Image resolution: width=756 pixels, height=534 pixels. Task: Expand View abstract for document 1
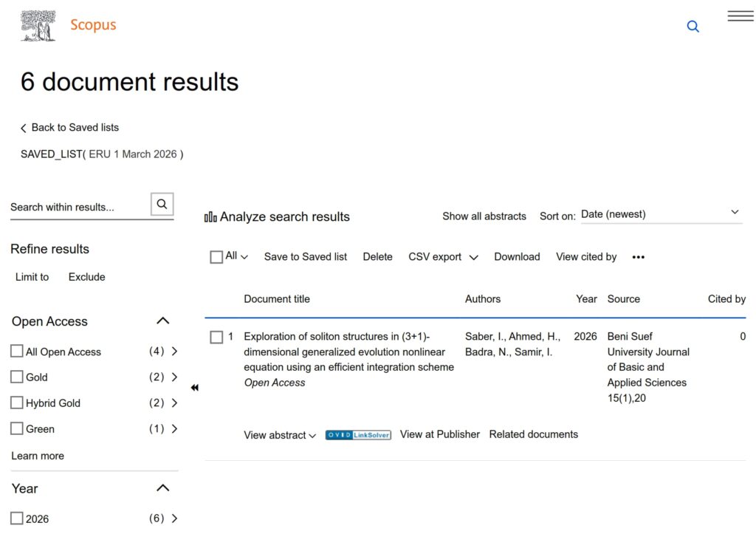[280, 435]
